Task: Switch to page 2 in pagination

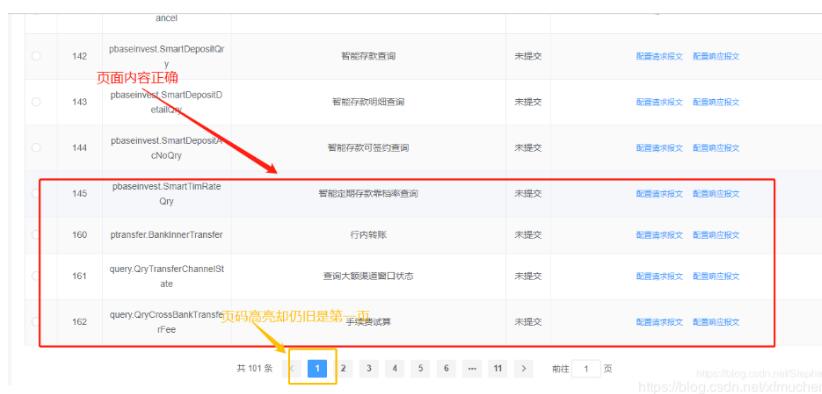Action: 343,369
